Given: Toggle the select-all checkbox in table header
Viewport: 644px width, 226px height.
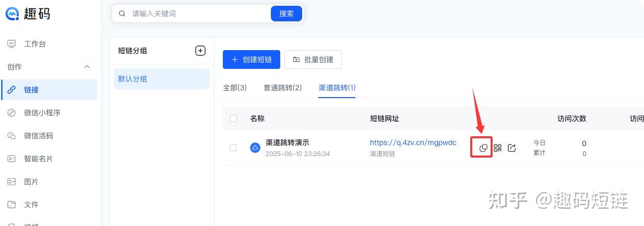Looking at the screenshot, I should (233, 118).
